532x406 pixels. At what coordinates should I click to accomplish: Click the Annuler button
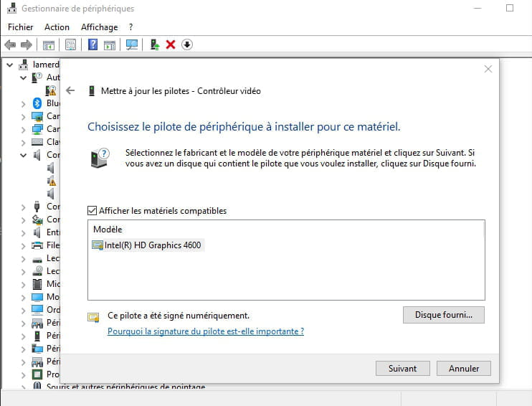pos(464,368)
